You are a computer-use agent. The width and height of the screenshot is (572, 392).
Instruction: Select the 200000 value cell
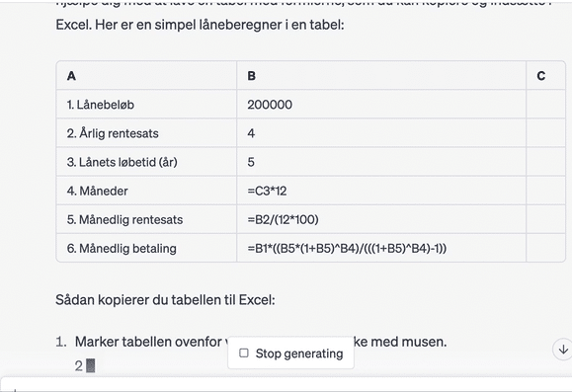coord(381,105)
